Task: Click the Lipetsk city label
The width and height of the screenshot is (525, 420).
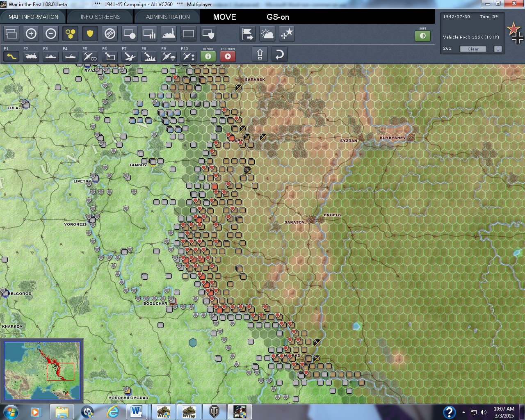Action: [x=82, y=181]
